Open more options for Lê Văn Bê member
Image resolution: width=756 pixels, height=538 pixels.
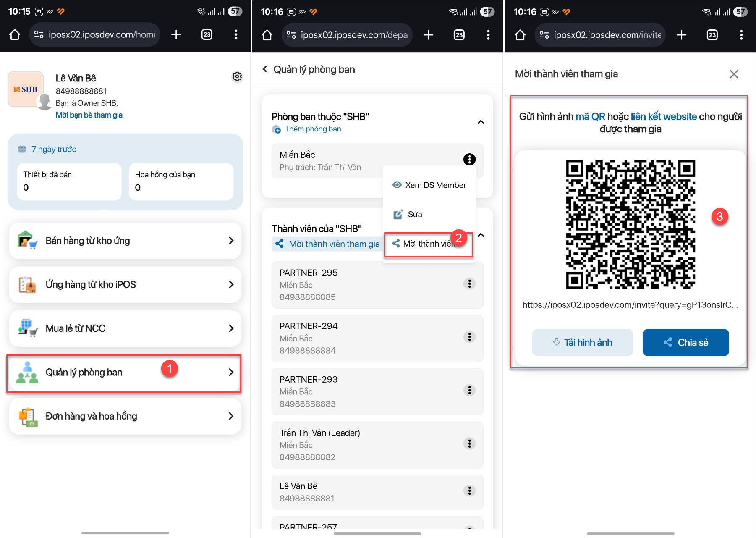tap(469, 491)
